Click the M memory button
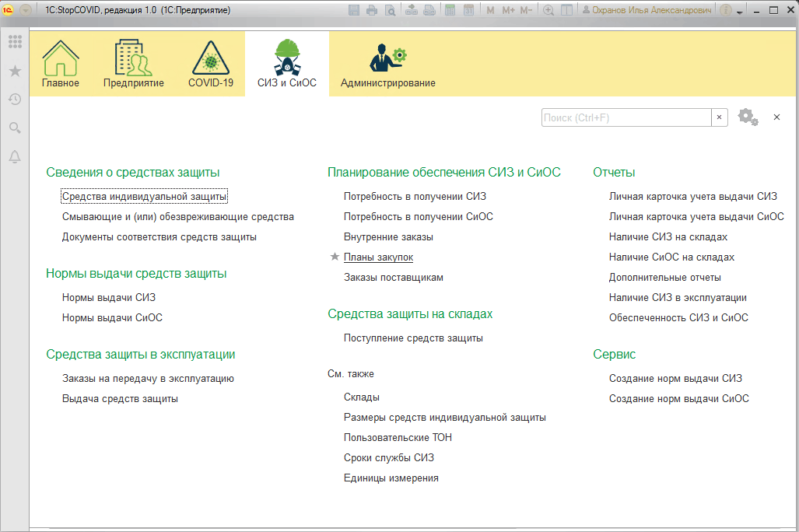This screenshot has height=532, width=799. [x=490, y=10]
